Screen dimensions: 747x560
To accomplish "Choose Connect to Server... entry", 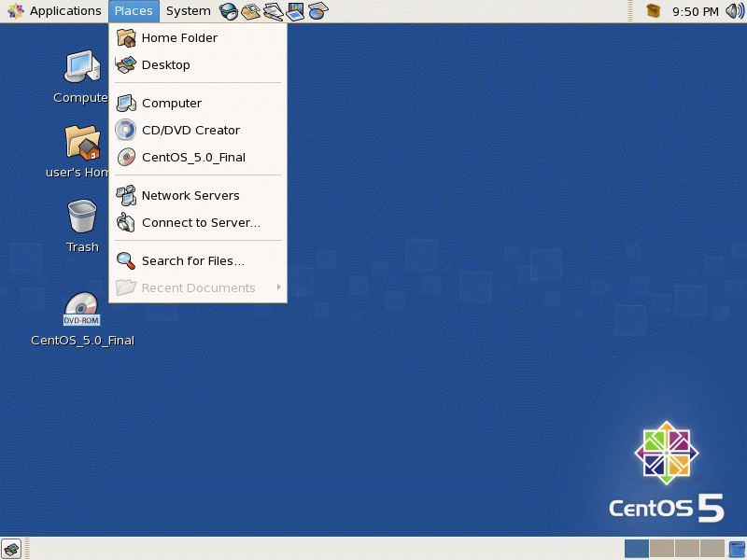I will (x=198, y=222).
